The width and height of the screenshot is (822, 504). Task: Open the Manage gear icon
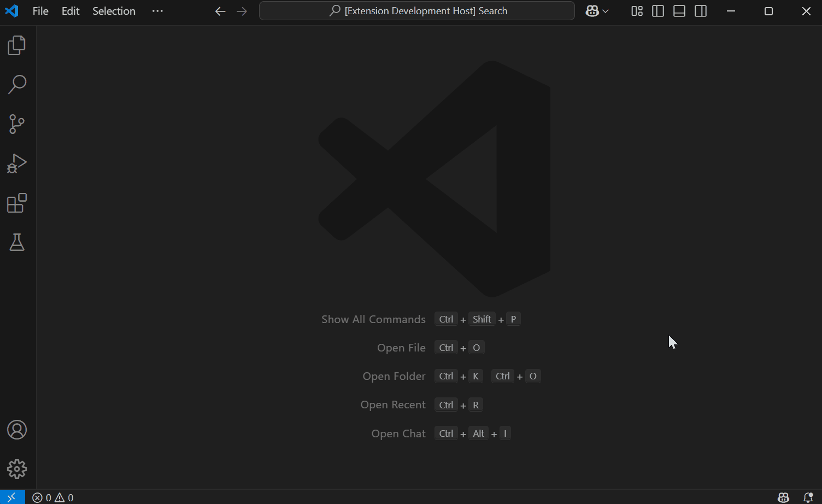(x=17, y=469)
